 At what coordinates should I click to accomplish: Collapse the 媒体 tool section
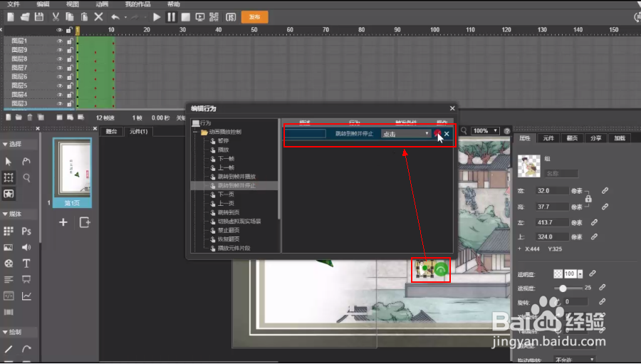[x=5, y=214]
